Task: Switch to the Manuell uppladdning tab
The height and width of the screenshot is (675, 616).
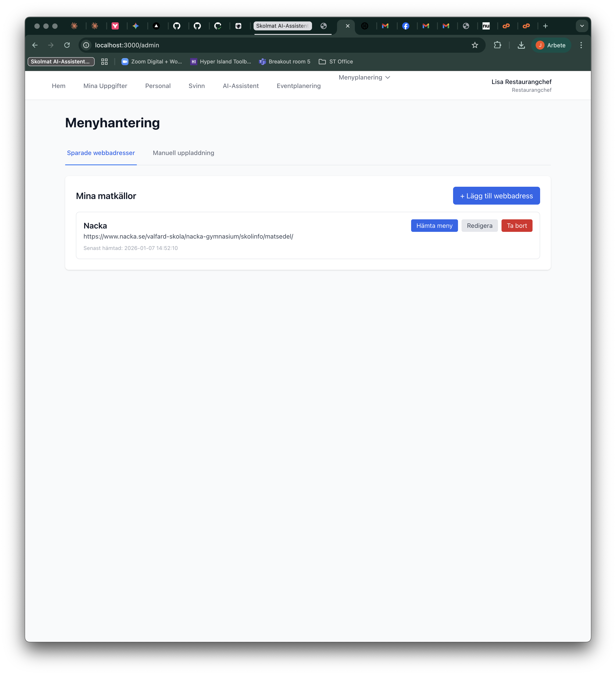Action: [x=183, y=153]
